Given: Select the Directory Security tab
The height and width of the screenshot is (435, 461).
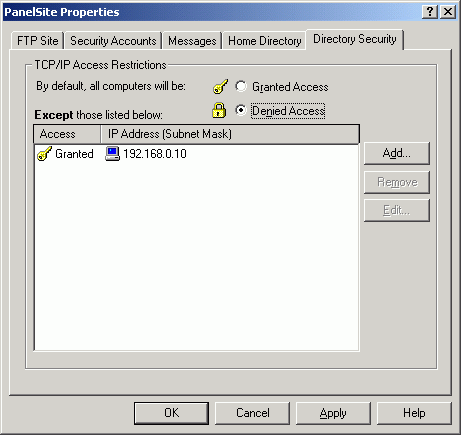Looking at the screenshot, I should (355, 39).
